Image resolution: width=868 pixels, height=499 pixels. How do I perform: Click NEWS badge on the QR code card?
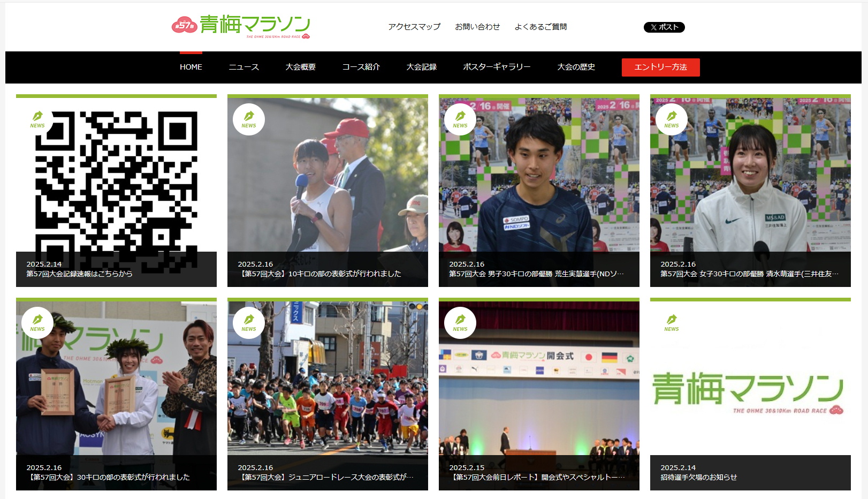(x=37, y=119)
